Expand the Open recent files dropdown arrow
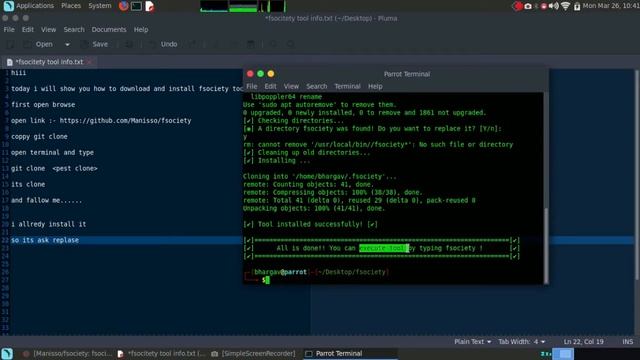 [x=67, y=44]
